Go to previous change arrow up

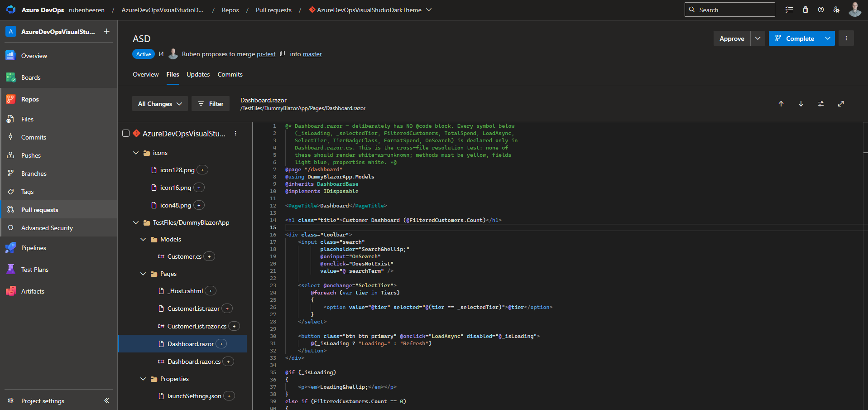click(781, 104)
